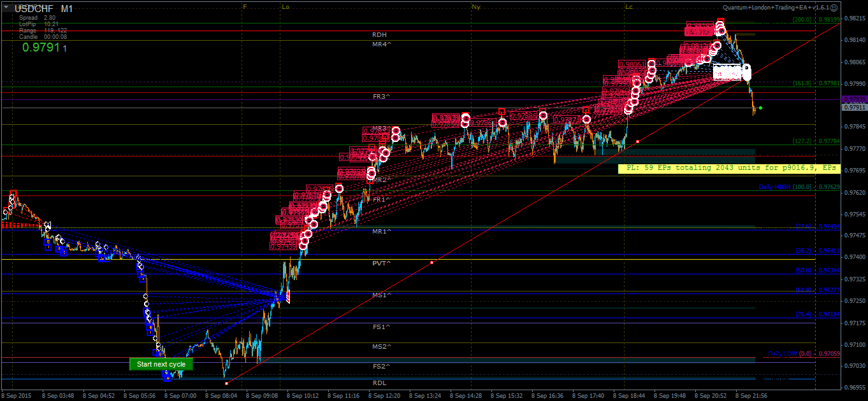Click the EA smiley face icon
868x401 pixels.
pos(834,8)
